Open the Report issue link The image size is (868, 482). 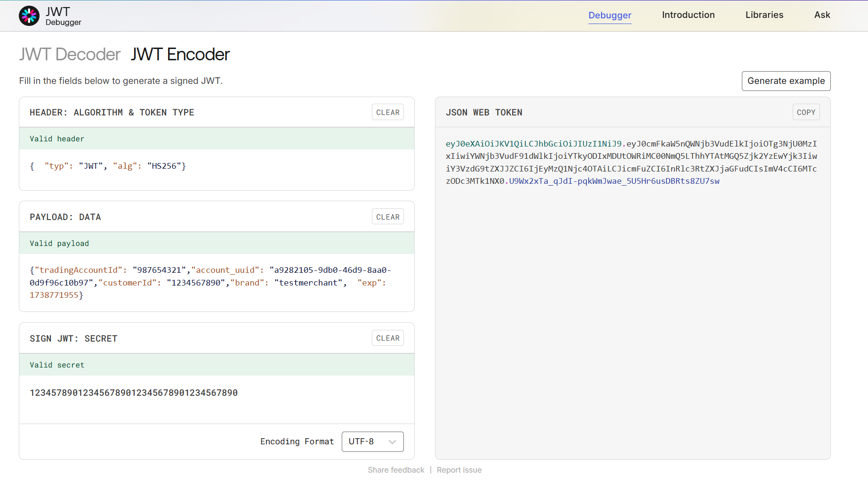coord(459,470)
